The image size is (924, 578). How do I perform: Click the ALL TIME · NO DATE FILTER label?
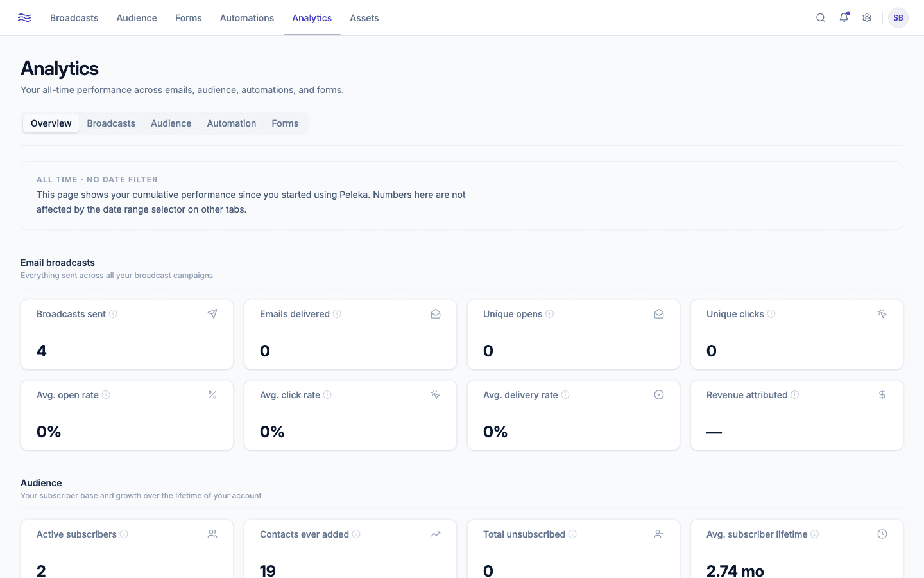(x=97, y=180)
